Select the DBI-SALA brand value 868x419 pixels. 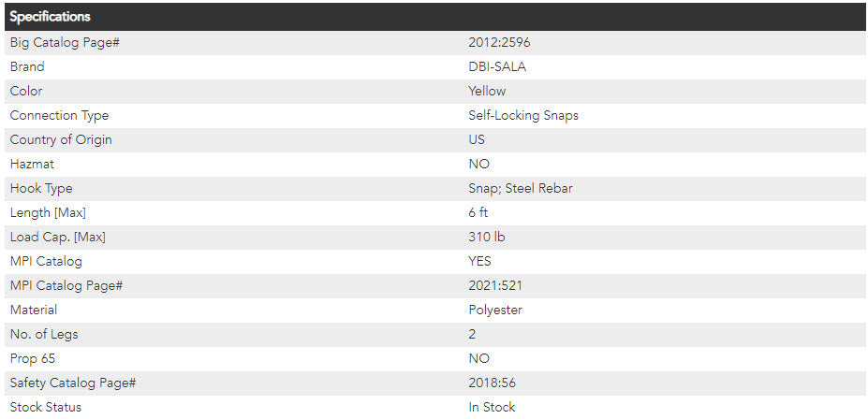[x=495, y=66]
